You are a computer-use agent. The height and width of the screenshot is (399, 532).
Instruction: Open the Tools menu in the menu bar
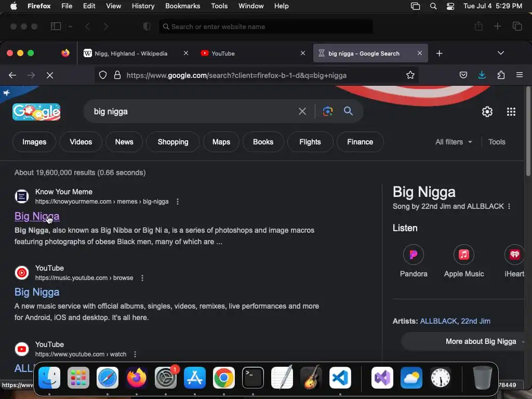[219, 6]
